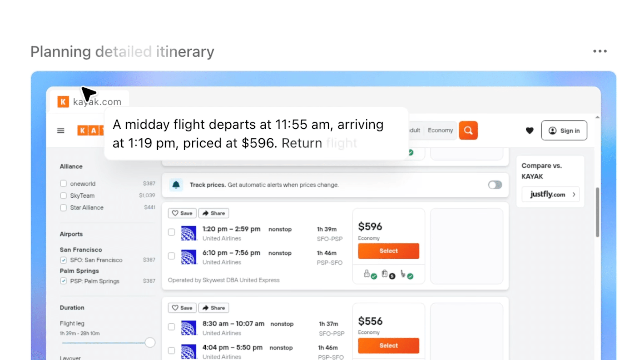Click the Kayak K logo in tab

pos(63,102)
